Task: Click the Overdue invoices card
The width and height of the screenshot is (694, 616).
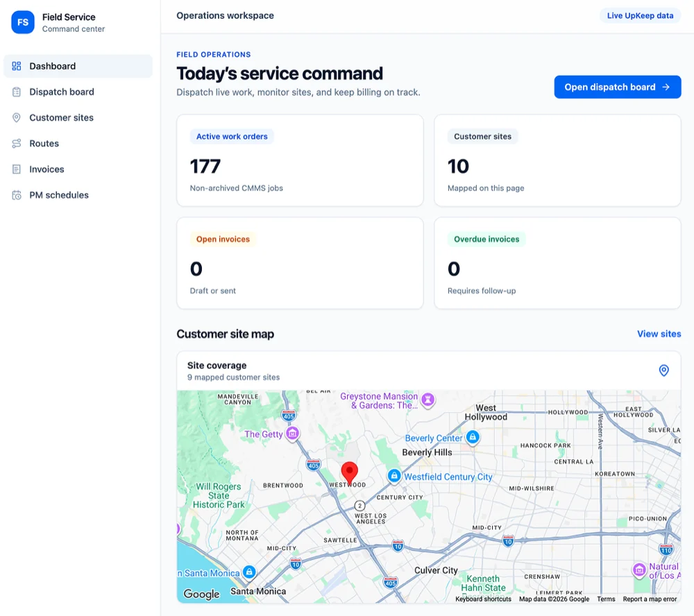Action: coord(558,264)
